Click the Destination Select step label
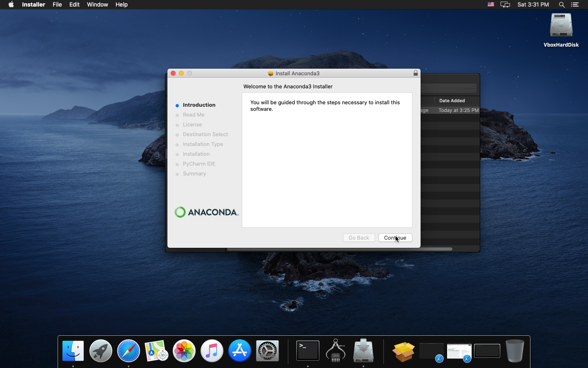The width and height of the screenshot is (588, 368). tap(205, 135)
